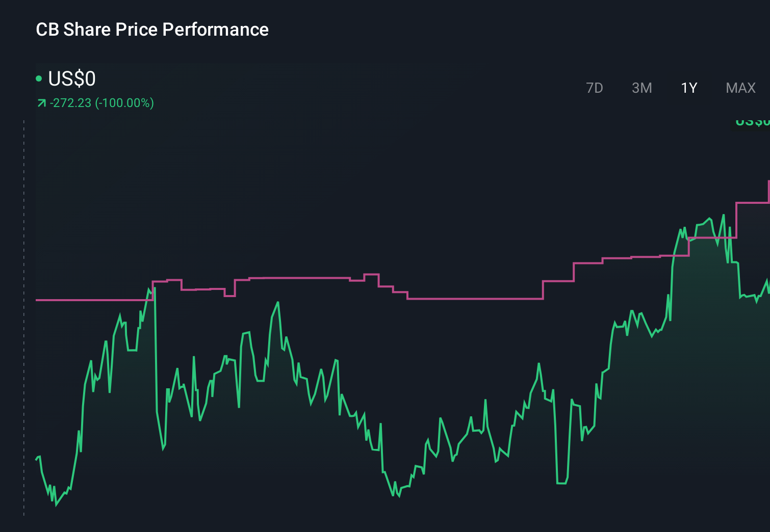The width and height of the screenshot is (770, 532).
Task: Enable the 3M time range view
Action: (641, 88)
